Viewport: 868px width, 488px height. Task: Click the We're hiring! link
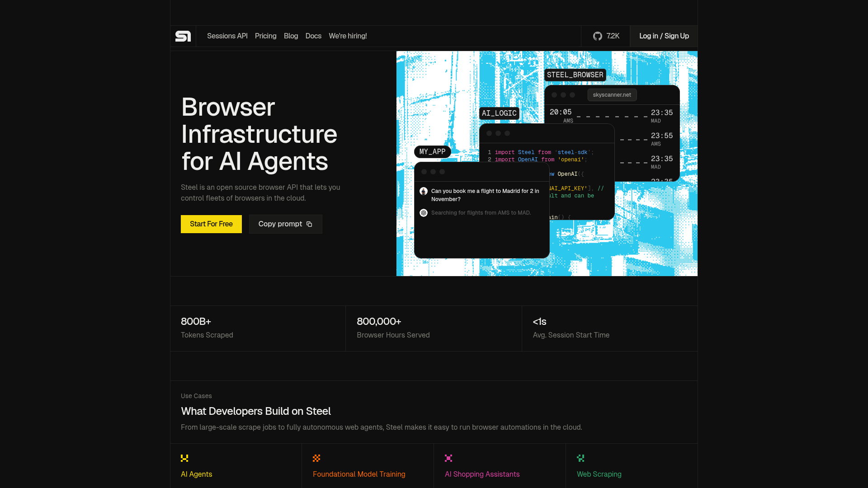point(348,36)
